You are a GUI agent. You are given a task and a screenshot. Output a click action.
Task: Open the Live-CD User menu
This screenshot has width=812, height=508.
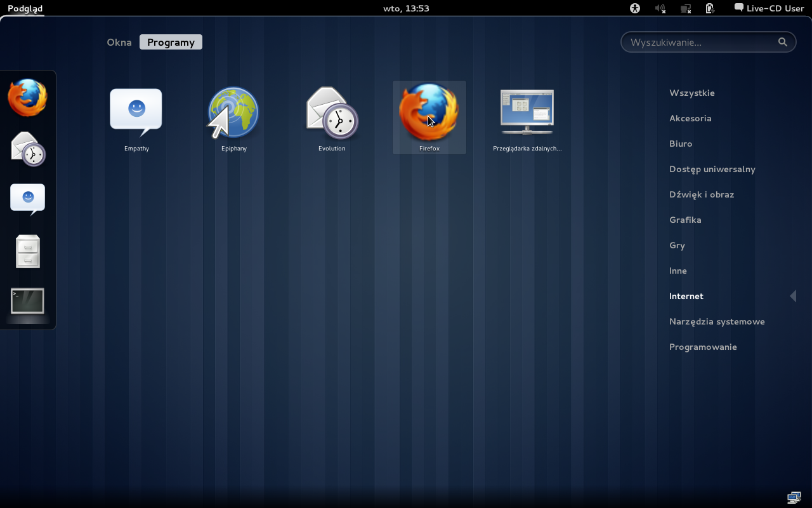pyautogui.click(x=769, y=8)
